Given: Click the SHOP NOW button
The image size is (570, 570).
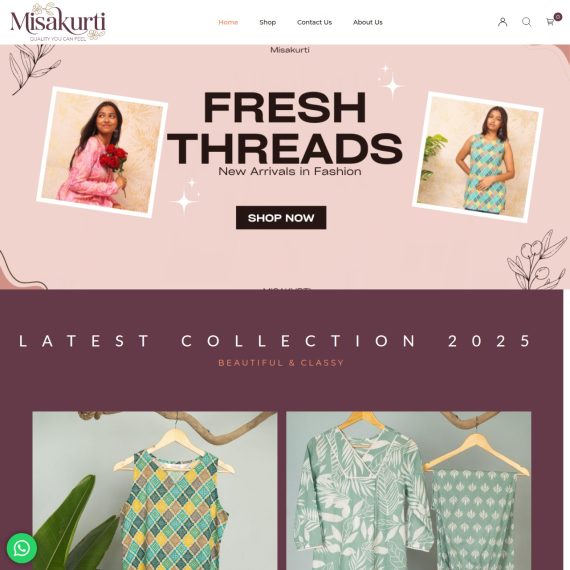Looking at the screenshot, I should 281,218.
